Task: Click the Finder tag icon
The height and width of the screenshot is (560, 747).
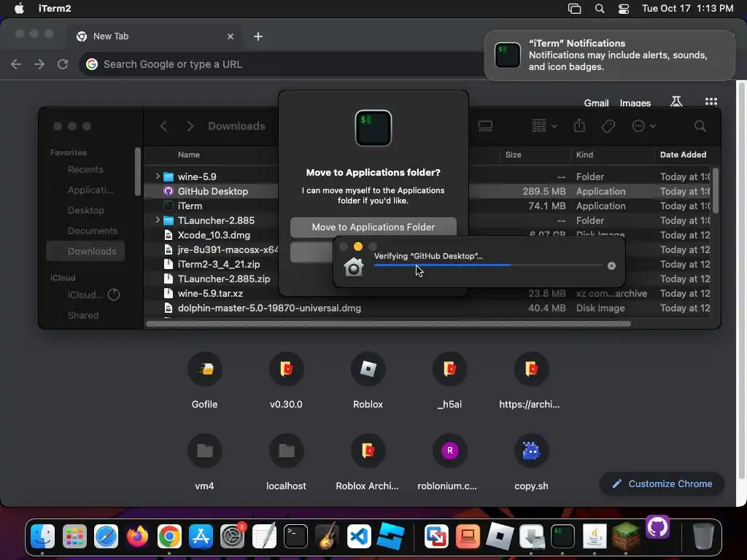Action: coord(608,126)
